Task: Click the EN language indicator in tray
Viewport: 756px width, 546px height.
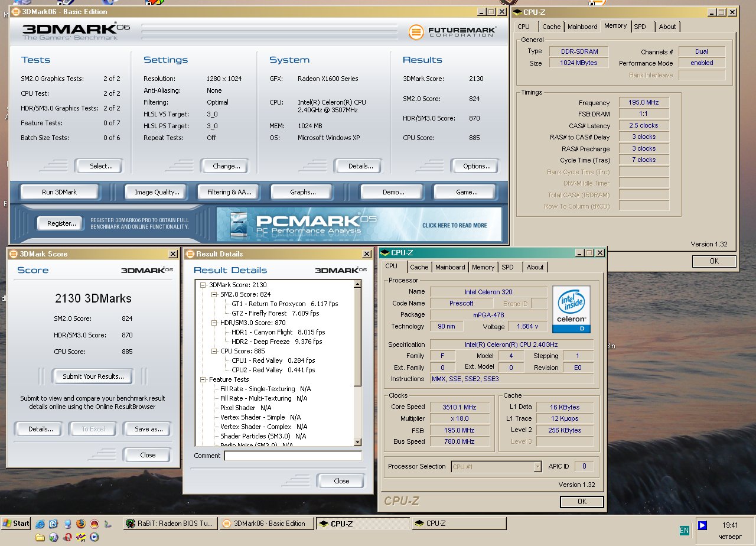Action: pos(684,531)
